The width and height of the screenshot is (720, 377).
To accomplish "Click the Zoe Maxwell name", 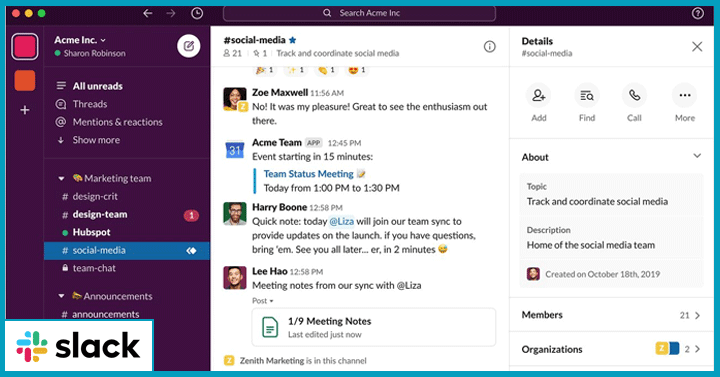I will [x=280, y=92].
